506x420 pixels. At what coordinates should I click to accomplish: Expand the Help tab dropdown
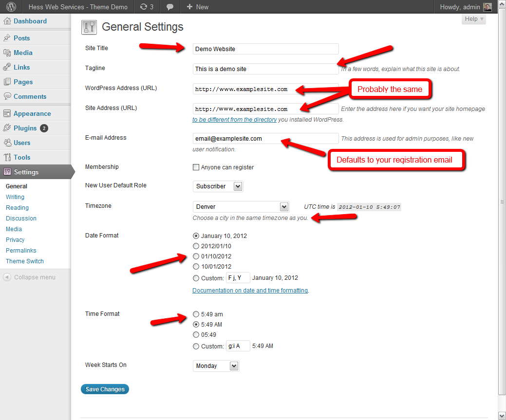pyautogui.click(x=474, y=19)
